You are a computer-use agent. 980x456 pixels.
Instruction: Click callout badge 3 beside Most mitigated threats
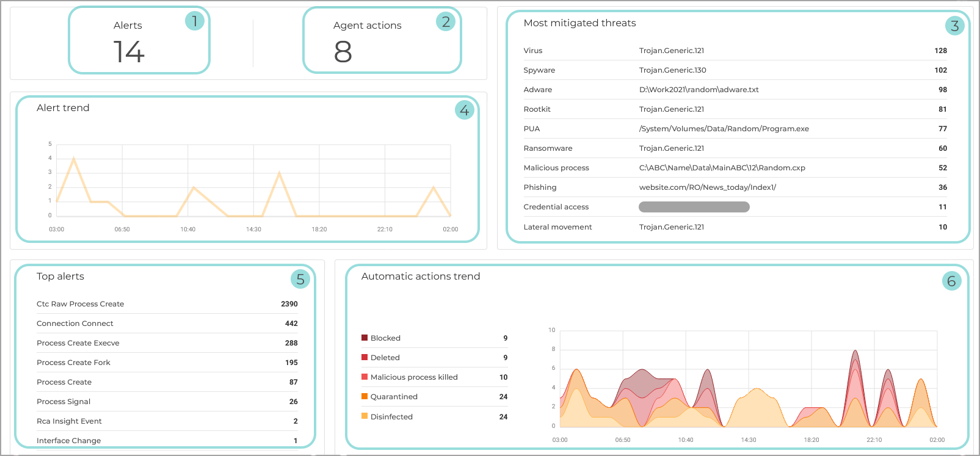954,26
